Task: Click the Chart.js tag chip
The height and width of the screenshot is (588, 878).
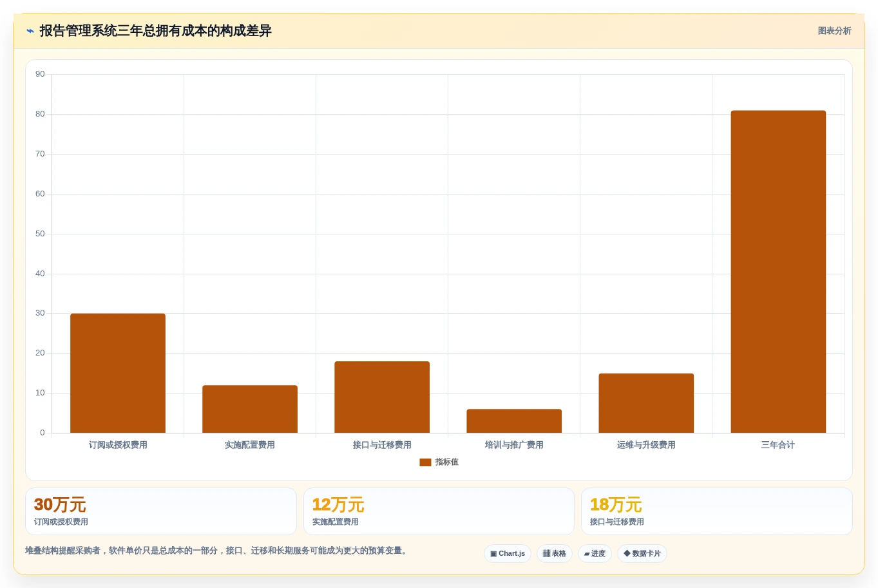Action: click(x=508, y=554)
